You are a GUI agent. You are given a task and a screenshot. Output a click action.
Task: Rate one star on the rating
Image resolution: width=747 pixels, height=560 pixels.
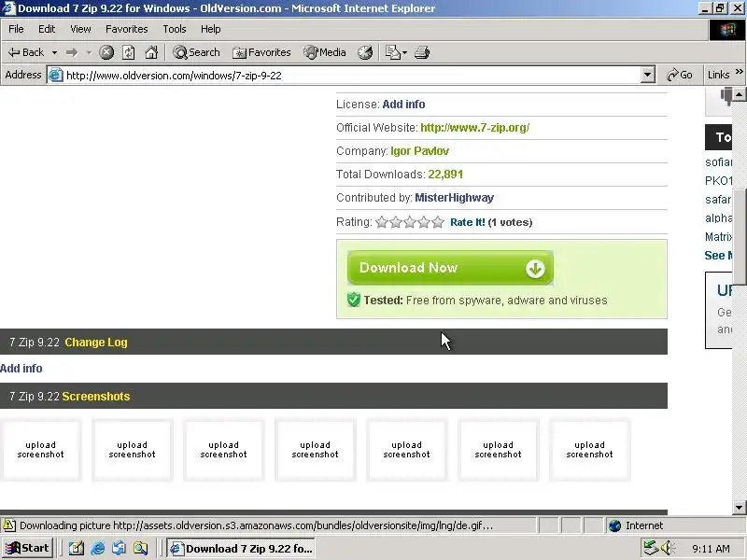pos(382,222)
